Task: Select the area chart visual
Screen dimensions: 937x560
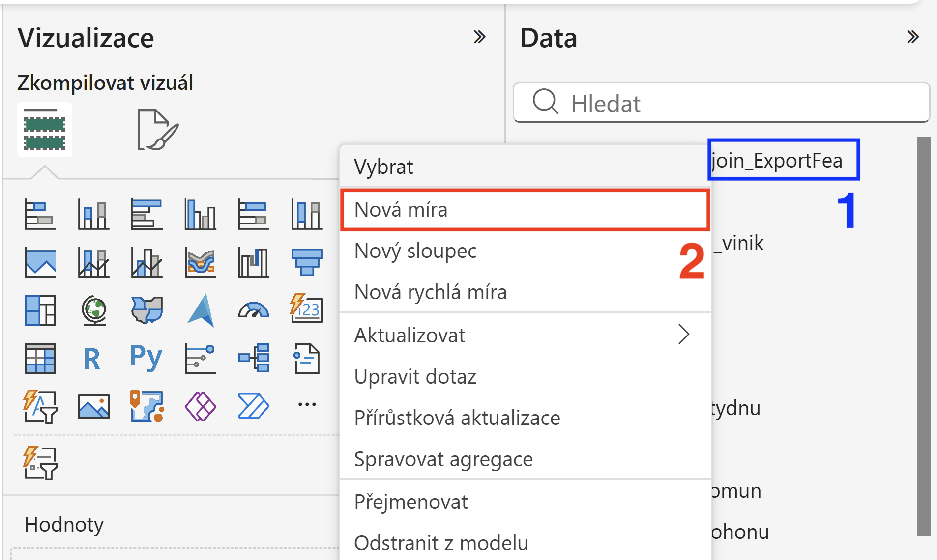Action: tap(40, 263)
